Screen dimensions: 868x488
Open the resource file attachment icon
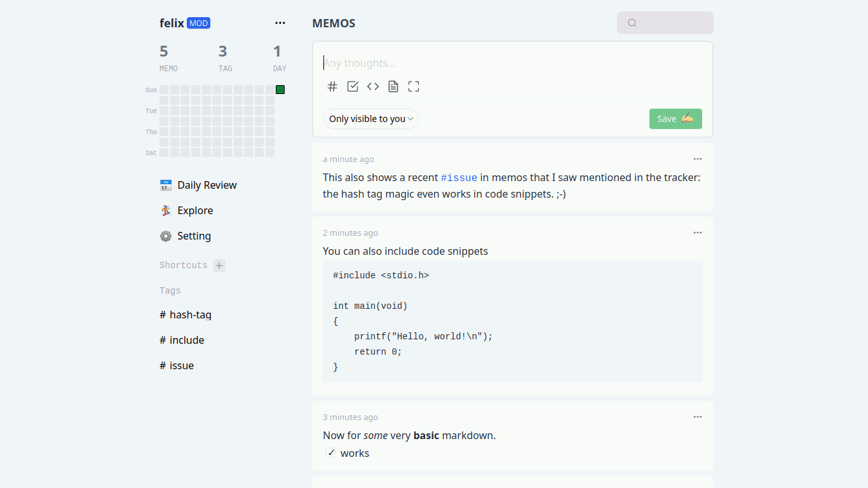pos(393,86)
